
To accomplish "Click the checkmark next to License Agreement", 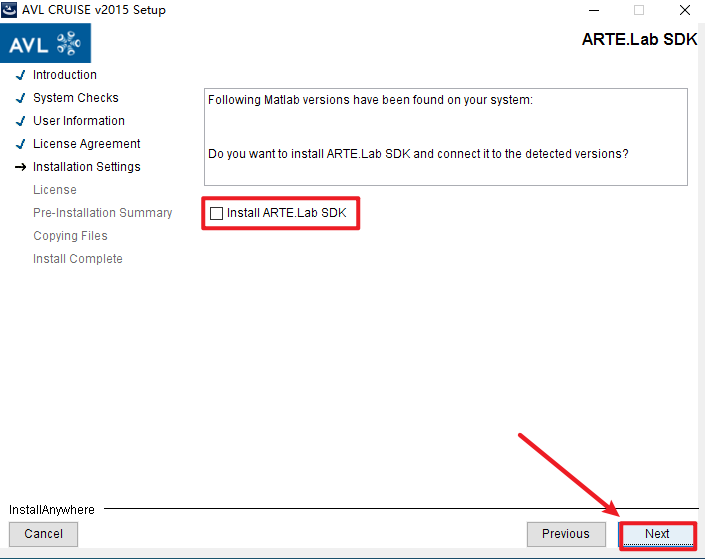I will (20, 144).
